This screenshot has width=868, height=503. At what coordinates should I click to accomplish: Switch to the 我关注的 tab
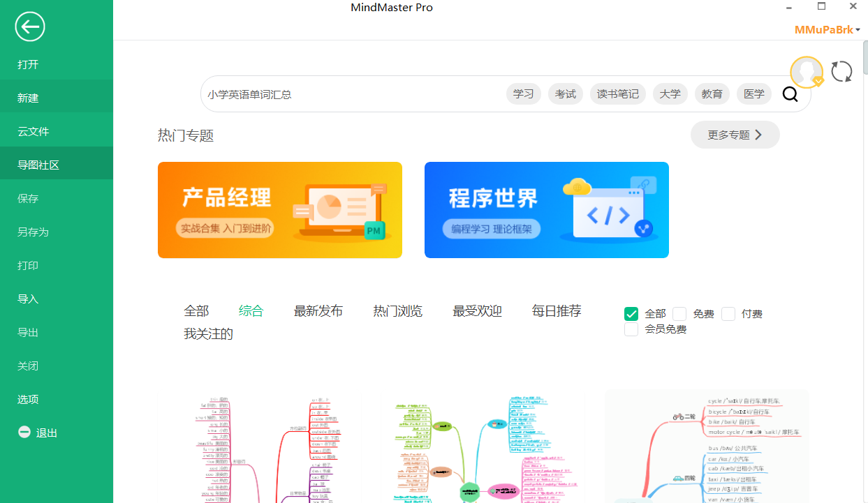tap(208, 334)
